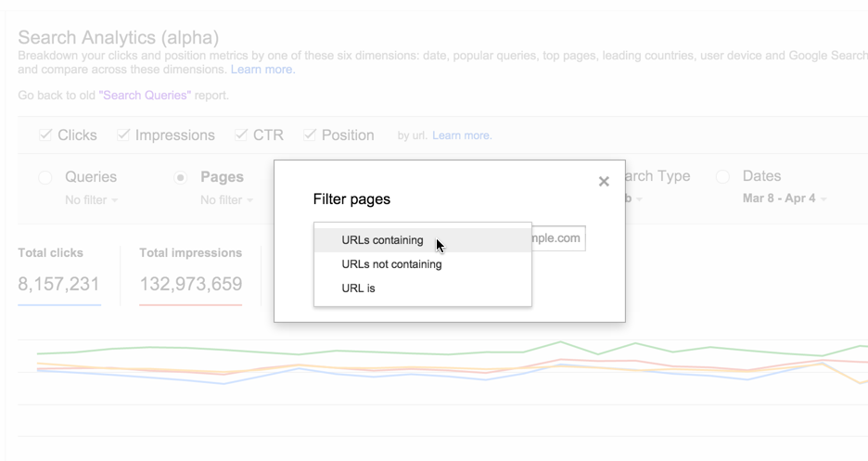Uncheck the Impressions checkbox
The width and height of the screenshot is (868, 461).
(123, 135)
